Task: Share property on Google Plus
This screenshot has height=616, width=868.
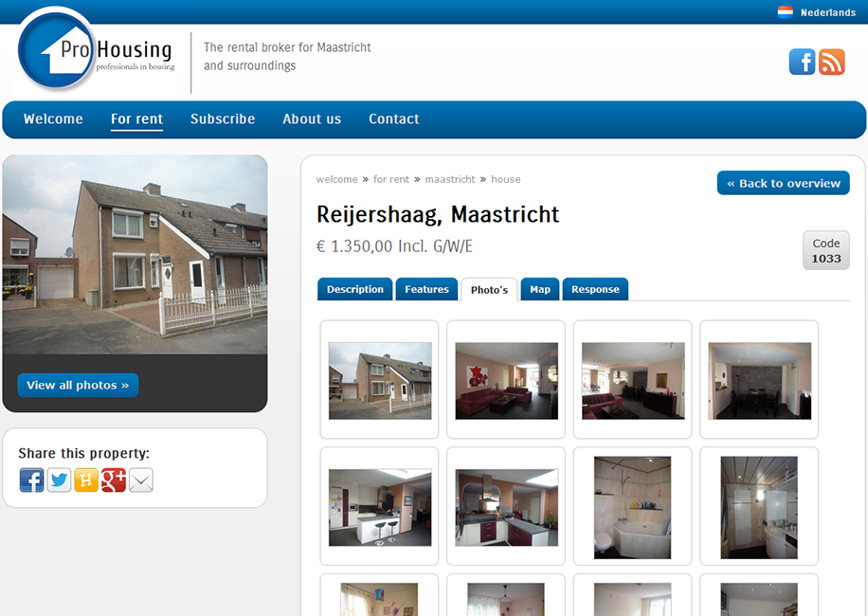Action: [114, 480]
